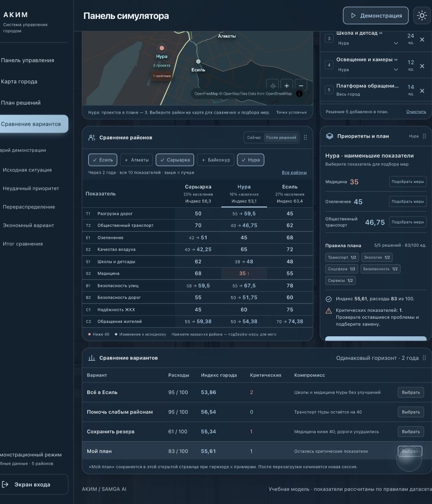Expand the district dropdown for Освещение и камеры

pyautogui.click(x=396, y=69)
